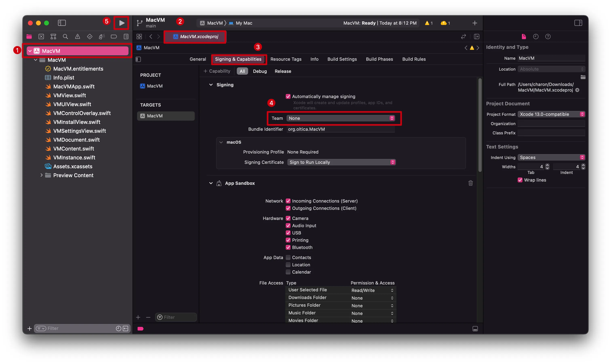
Task: Open the Library with the plus button
Action: click(474, 23)
